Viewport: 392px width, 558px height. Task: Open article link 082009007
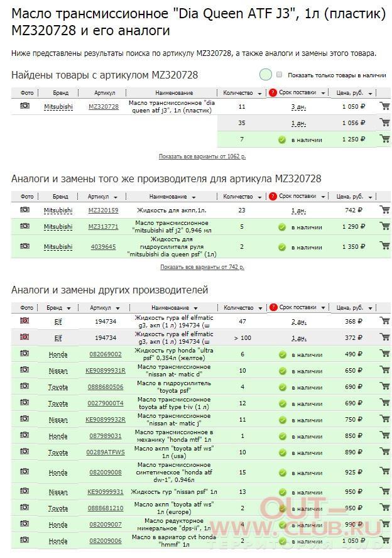[106, 525]
